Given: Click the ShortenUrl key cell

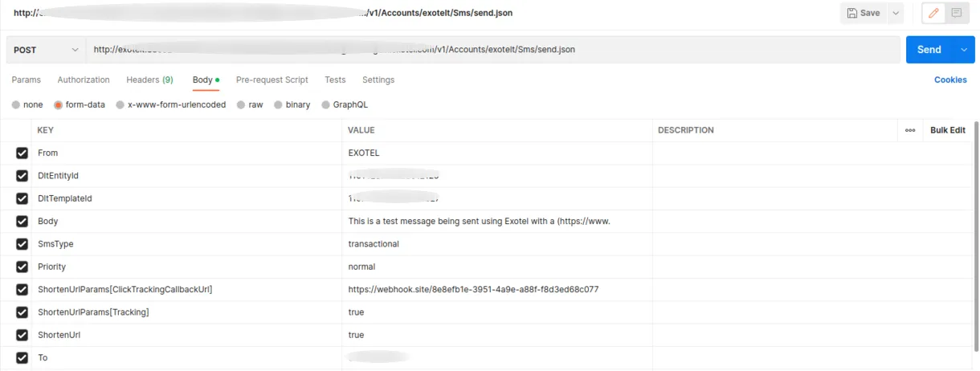Looking at the screenshot, I should (187, 335).
